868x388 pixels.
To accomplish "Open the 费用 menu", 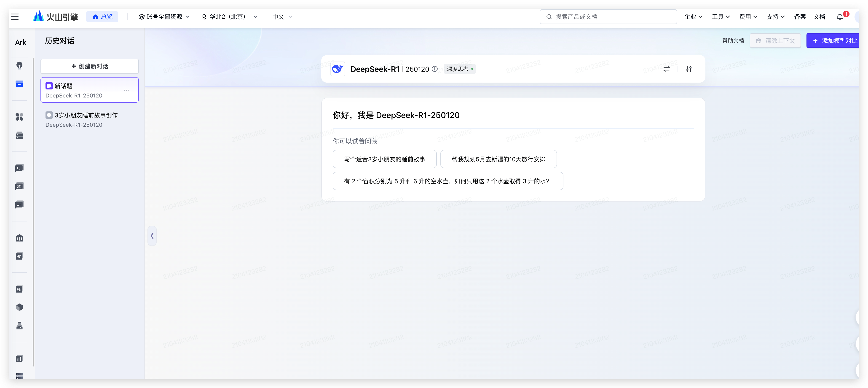I will [748, 16].
